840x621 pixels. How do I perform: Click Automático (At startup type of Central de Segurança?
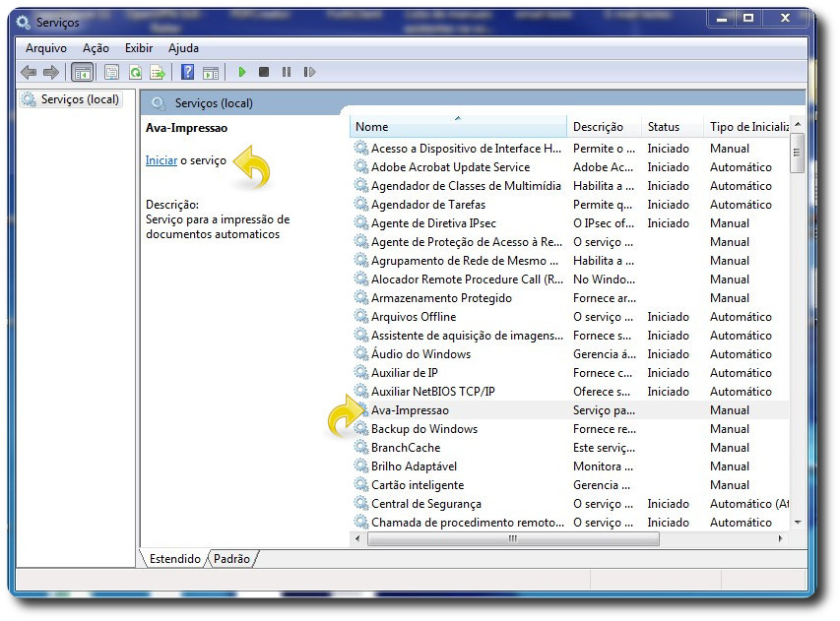click(749, 504)
